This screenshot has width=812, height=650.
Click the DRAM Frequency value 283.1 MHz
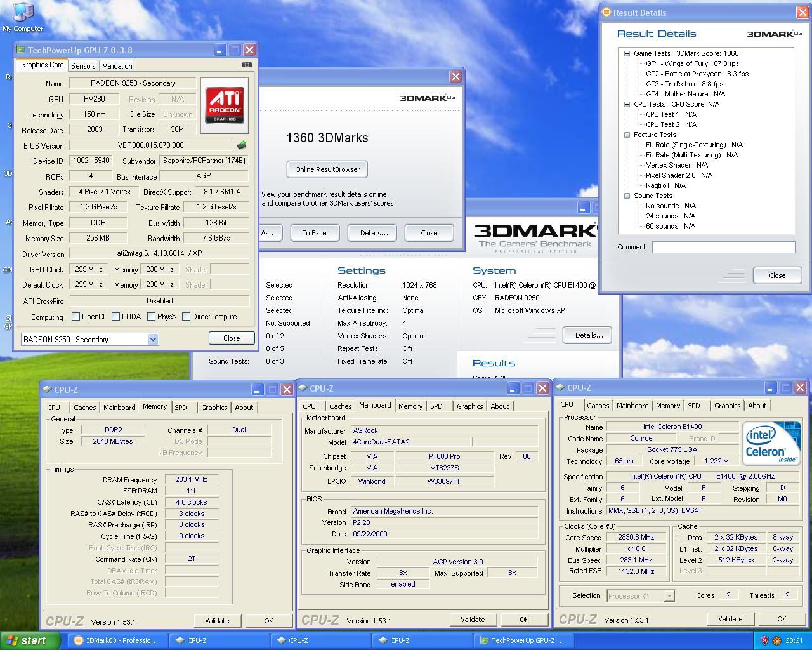coord(192,480)
